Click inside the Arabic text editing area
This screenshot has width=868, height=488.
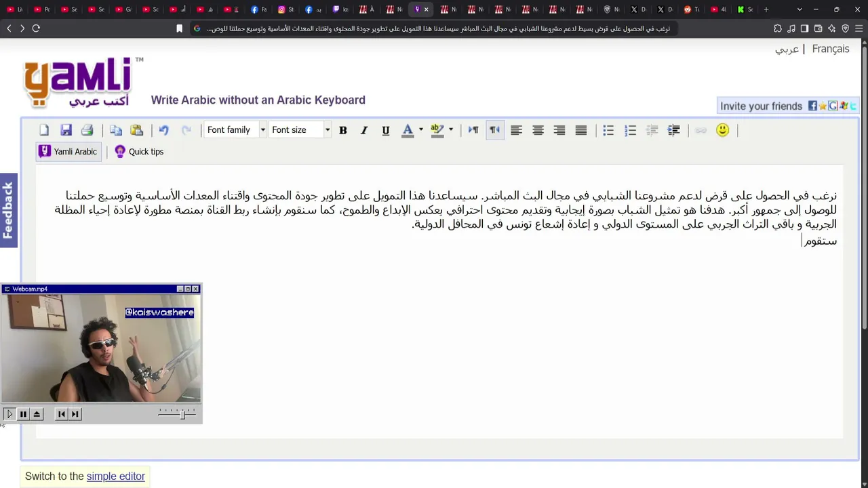pos(439,301)
